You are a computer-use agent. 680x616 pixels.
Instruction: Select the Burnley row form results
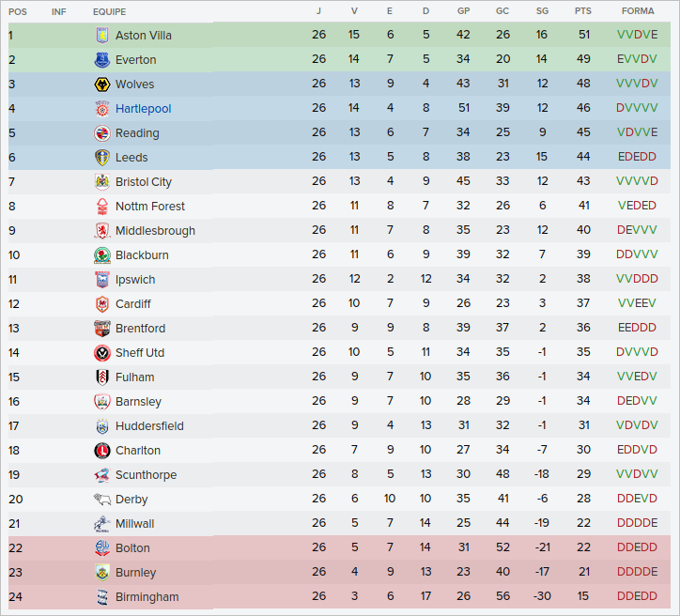click(x=638, y=573)
